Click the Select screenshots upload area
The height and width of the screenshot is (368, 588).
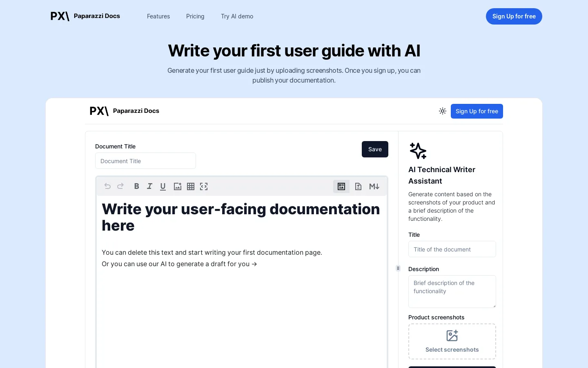[x=452, y=341]
